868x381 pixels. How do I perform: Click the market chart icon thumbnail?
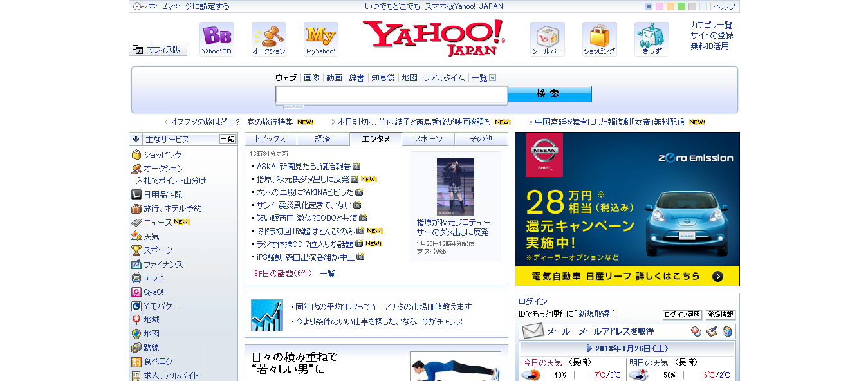[x=267, y=315]
